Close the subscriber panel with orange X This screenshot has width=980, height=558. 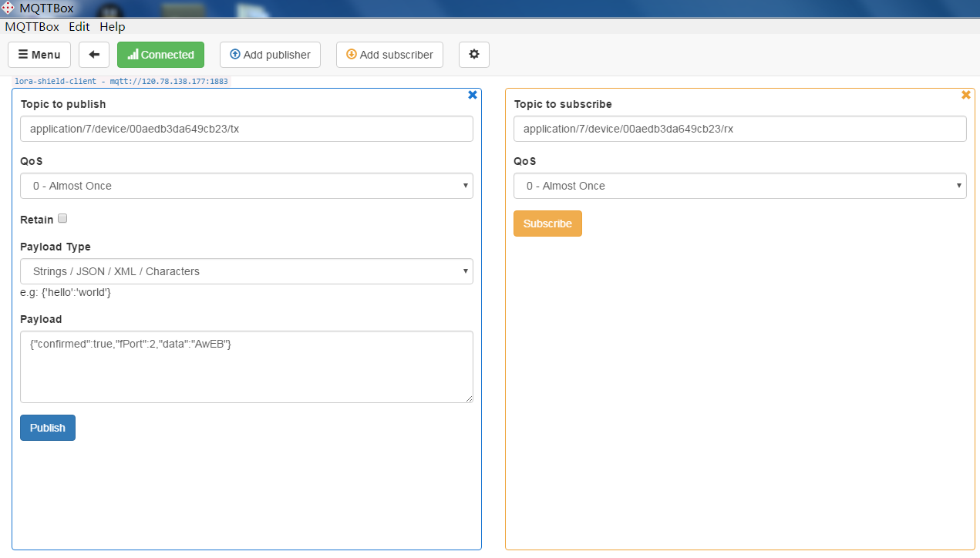coord(966,95)
